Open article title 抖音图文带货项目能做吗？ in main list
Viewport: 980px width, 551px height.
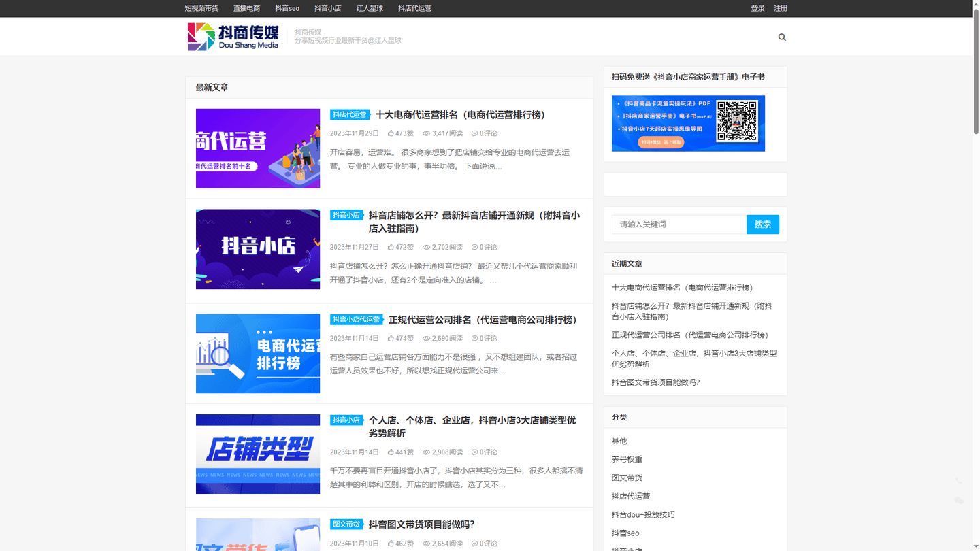[421, 524]
